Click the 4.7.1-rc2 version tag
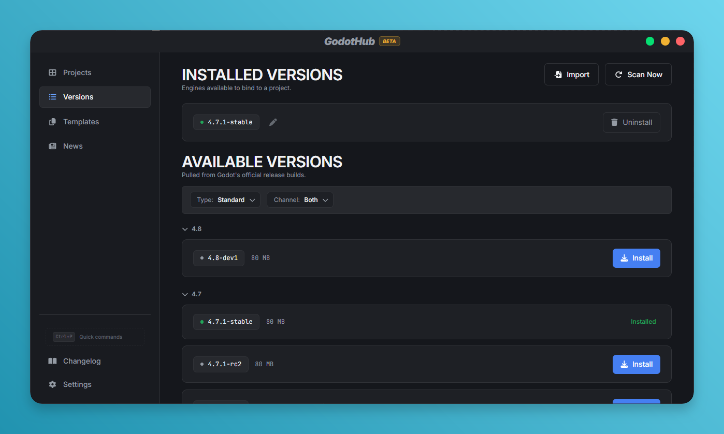This screenshot has height=434, width=724. coord(221,364)
